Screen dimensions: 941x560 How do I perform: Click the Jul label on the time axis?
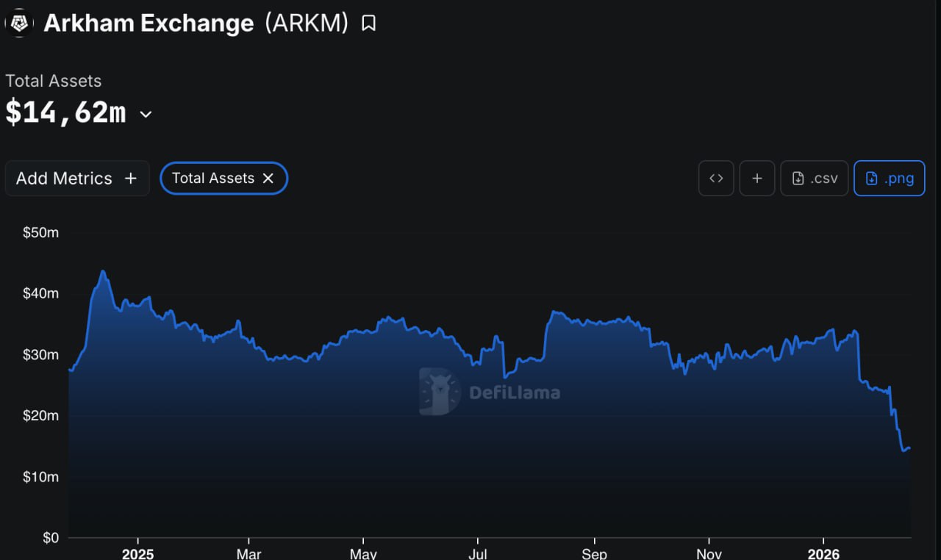pyautogui.click(x=478, y=553)
